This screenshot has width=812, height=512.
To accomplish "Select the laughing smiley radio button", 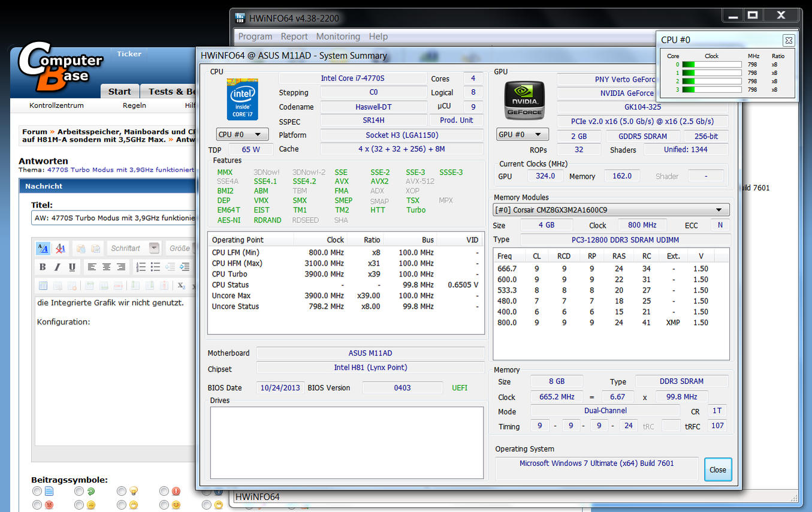I will 122,505.
